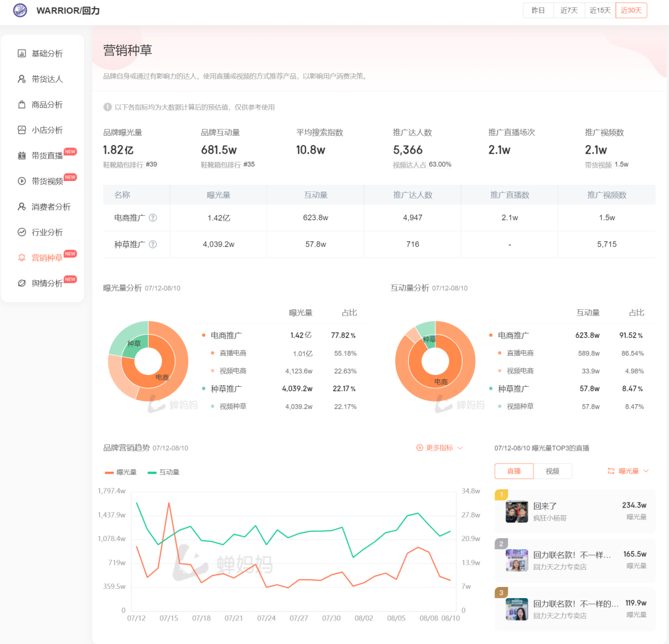
Task: Open the 曝光量 sort dropdown for TOP3
Action: (628, 471)
